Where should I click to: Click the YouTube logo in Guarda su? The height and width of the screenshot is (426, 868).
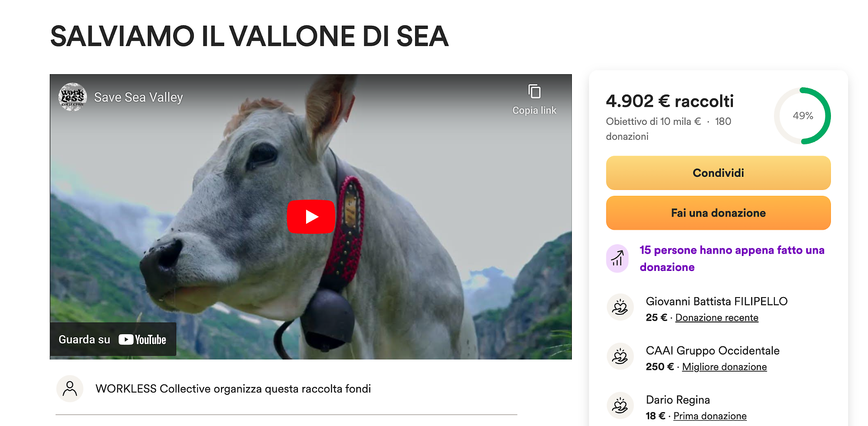point(142,340)
